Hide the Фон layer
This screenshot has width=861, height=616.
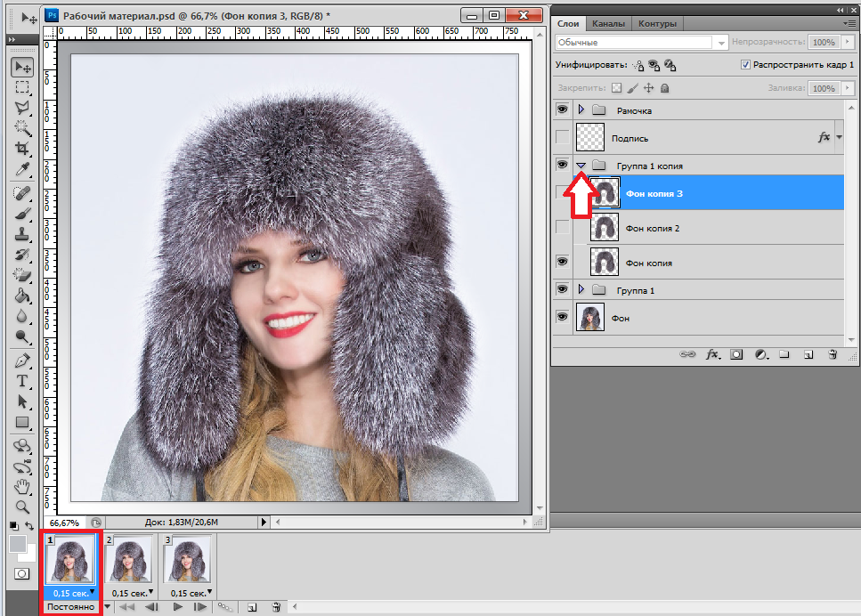coord(562,317)
